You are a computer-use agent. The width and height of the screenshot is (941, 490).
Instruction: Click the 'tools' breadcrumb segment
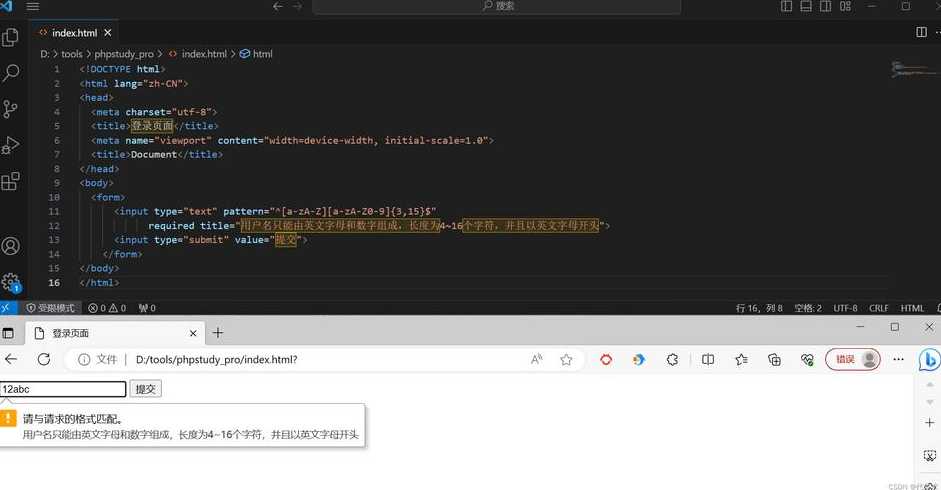71,54
